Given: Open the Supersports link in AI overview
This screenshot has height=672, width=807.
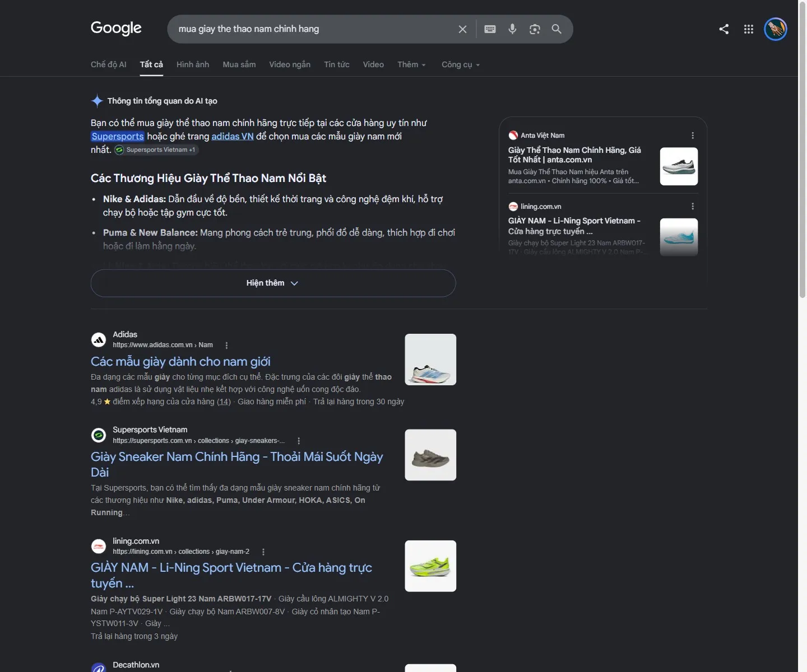Looking at the screenshot, I should point(118,137).
